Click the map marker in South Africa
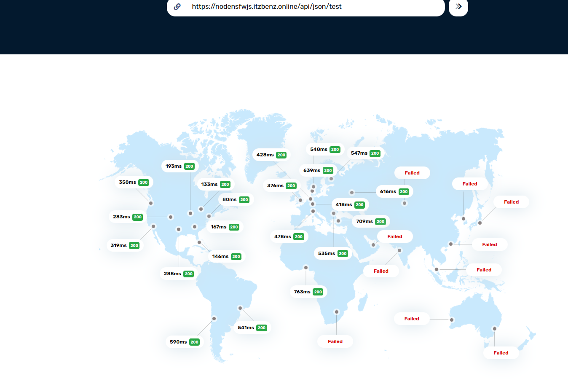 tap(336, 312)
